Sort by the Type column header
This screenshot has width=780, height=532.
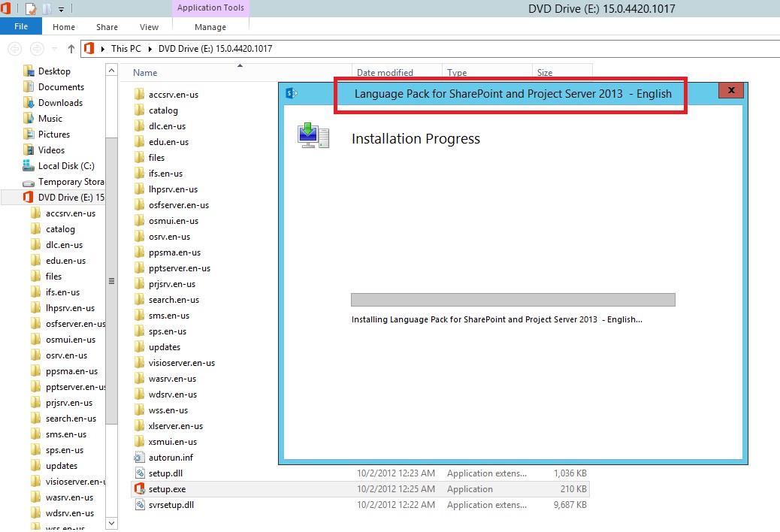(487, 73)
